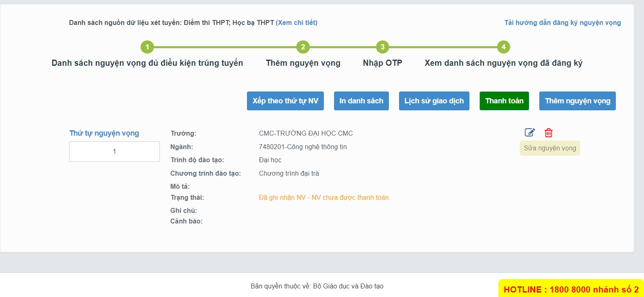The image size is (644, 297).
Task: Select the Xem danh sách nguyện vọng đã đăng ký label
Action: coord(504,63)
